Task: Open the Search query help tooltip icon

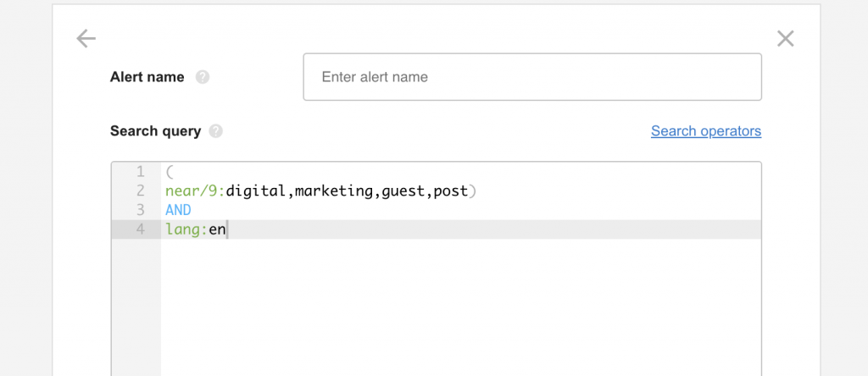Action: point(216,131)
